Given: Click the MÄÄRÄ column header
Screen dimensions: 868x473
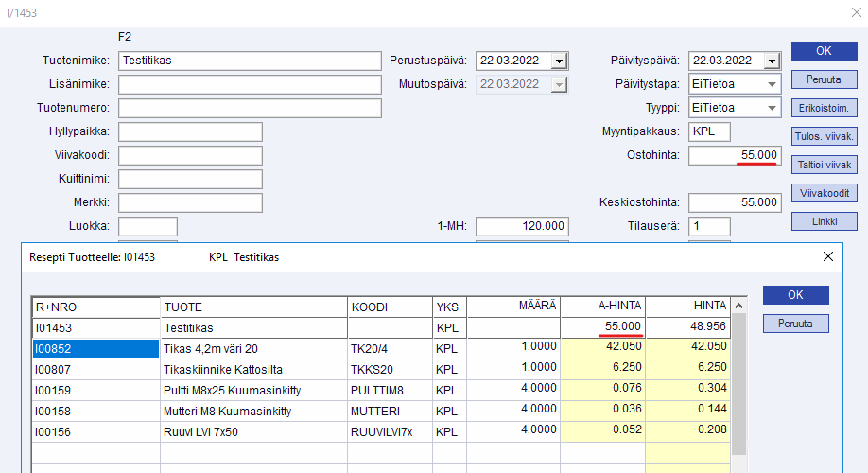Looking at the screenshot, I should click(513, 307).
